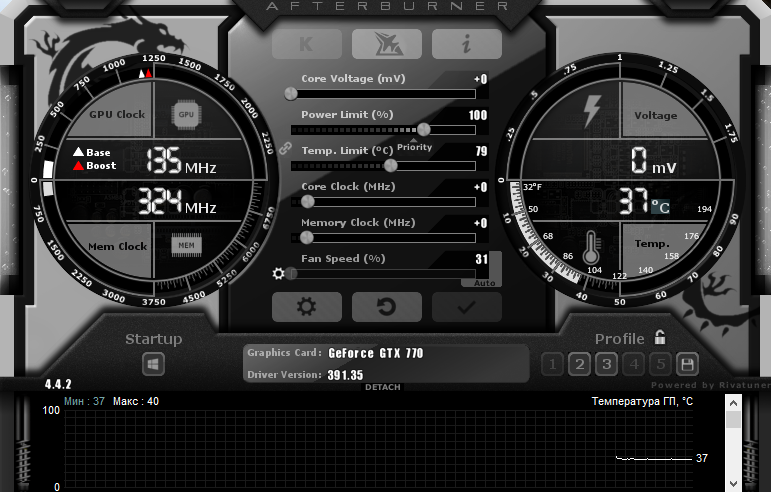Click the Profile label
This screenshot has width=771, height=492.
point(620,339)
